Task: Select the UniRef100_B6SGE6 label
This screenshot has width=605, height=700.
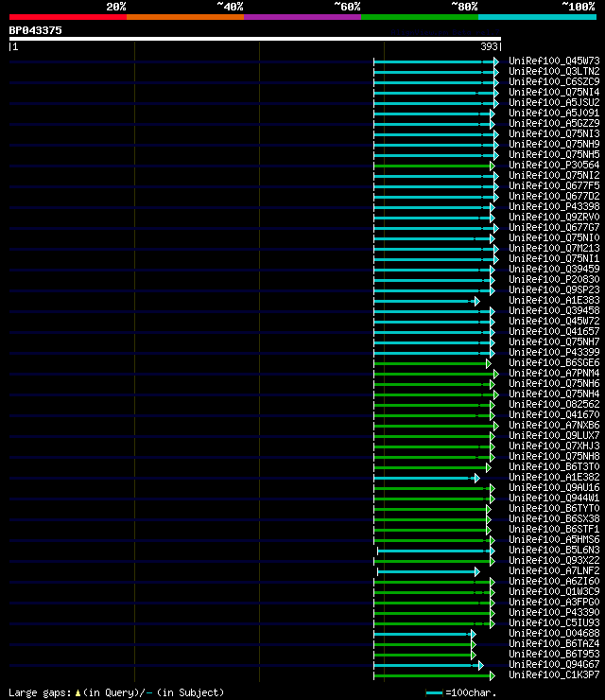Action: [554, 363]
